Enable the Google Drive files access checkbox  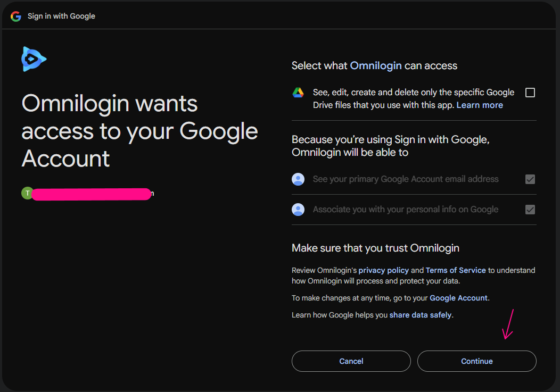pyautogui.click(x=530, y=93)
